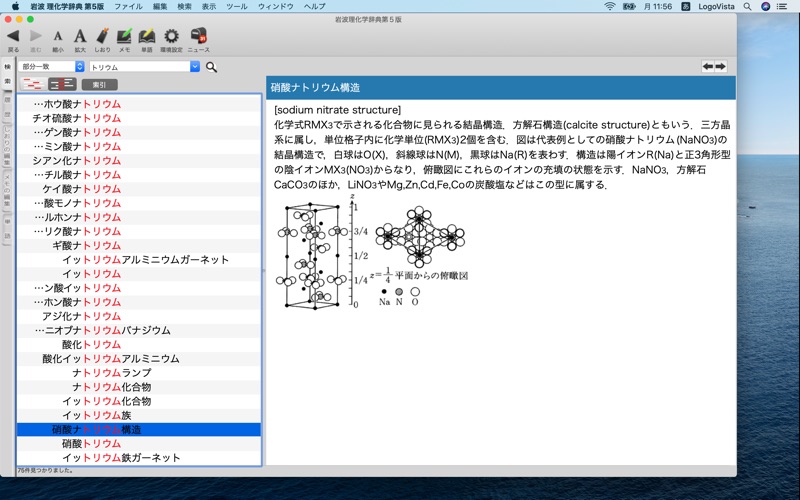This screenshot has width=800, height=500.
Task: Select the イットリウム鉄ガーネット result
Action: coord(139,458)
